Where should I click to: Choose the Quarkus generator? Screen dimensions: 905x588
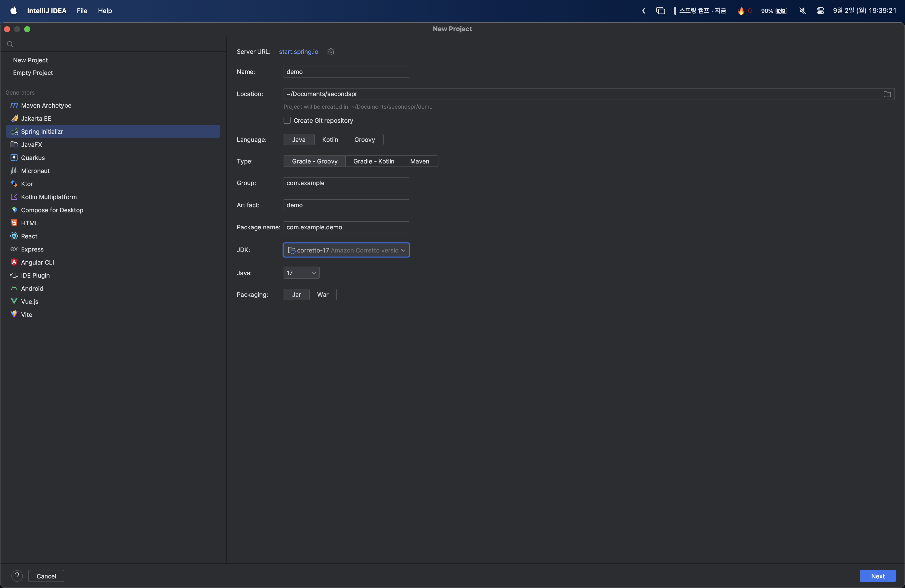pyautogui.click(x=33, y=157)
